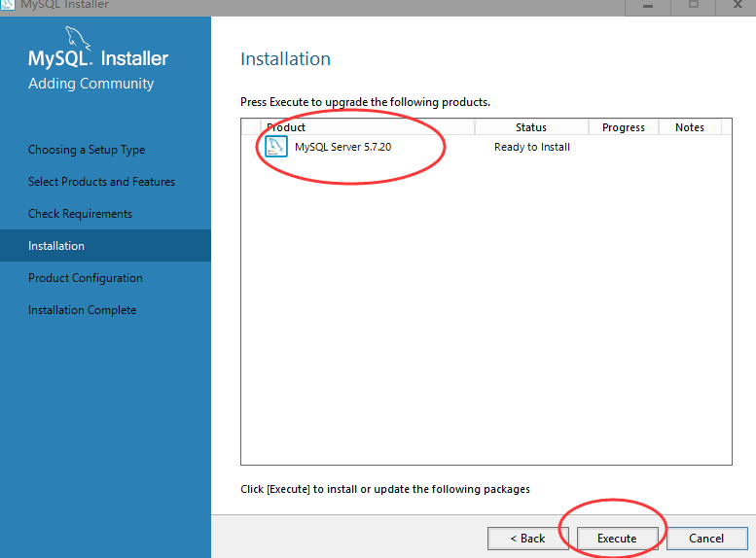756x558 pixels.
Task: Minimize the MySQL Installer window
Action: coord(648,6)
